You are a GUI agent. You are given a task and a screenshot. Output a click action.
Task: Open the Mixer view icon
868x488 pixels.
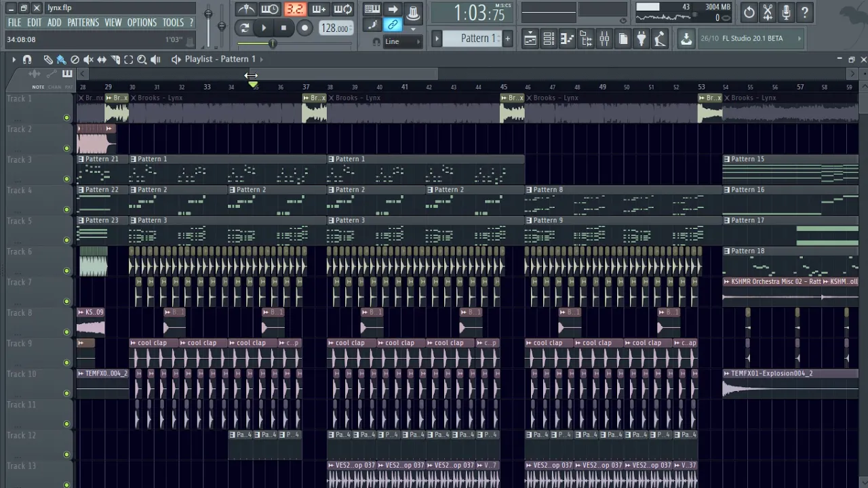604,39
